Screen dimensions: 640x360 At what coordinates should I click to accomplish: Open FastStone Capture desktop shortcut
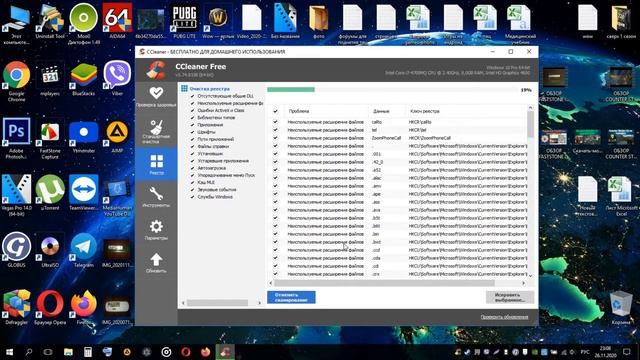point(50,138)
